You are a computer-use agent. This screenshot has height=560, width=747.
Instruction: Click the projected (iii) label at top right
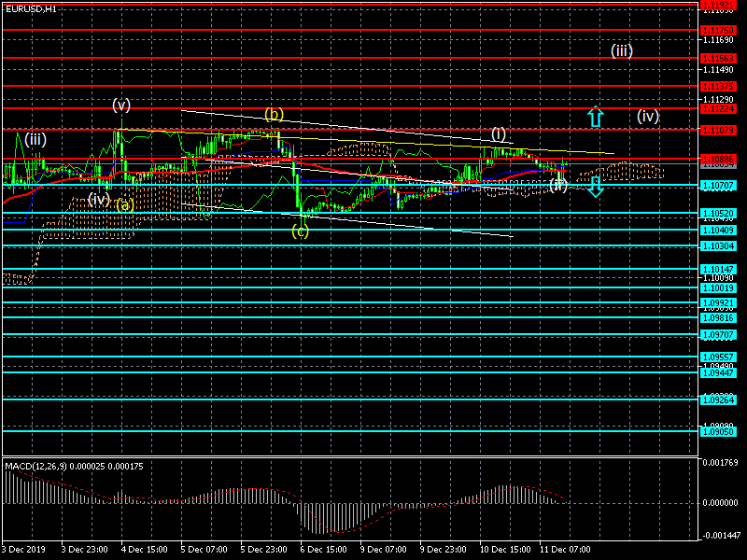coord(622,50)
